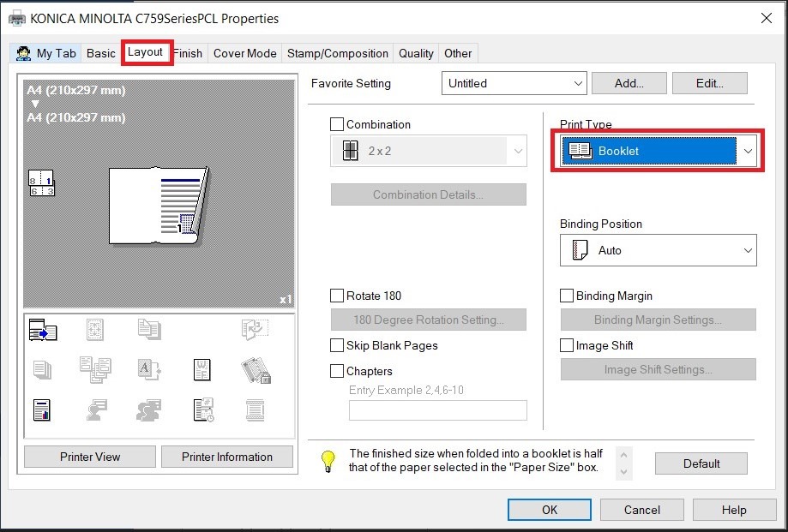Image resolution: width=788 pixels, height=532 pixels.
Task: Click the Default button
Action: pos(701,463)
